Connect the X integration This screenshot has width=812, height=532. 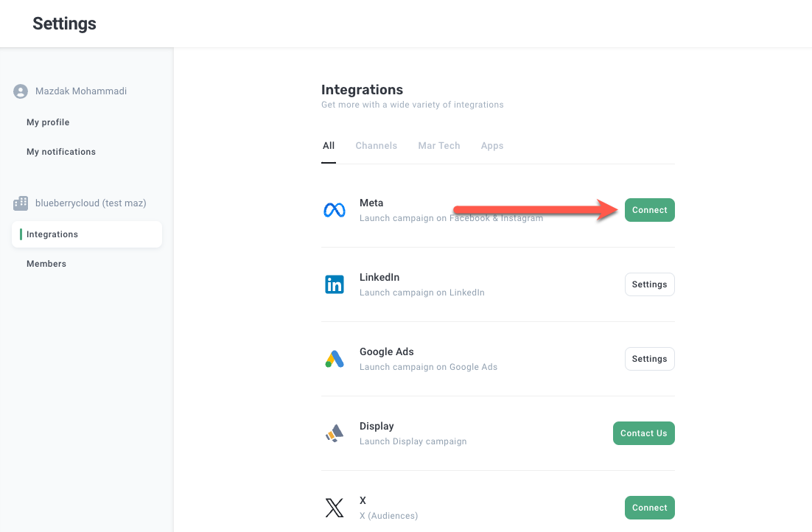tap(649, 508)
